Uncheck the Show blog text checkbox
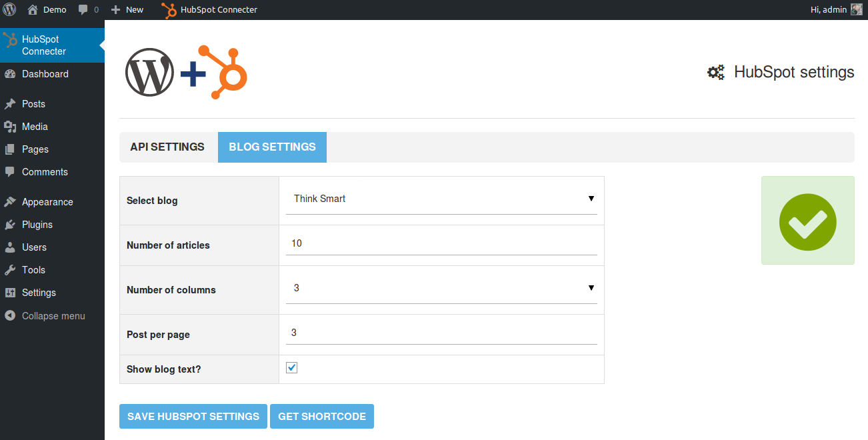Image resolution: width=868 pixels, height=440 pixels. tap(291, 368)
